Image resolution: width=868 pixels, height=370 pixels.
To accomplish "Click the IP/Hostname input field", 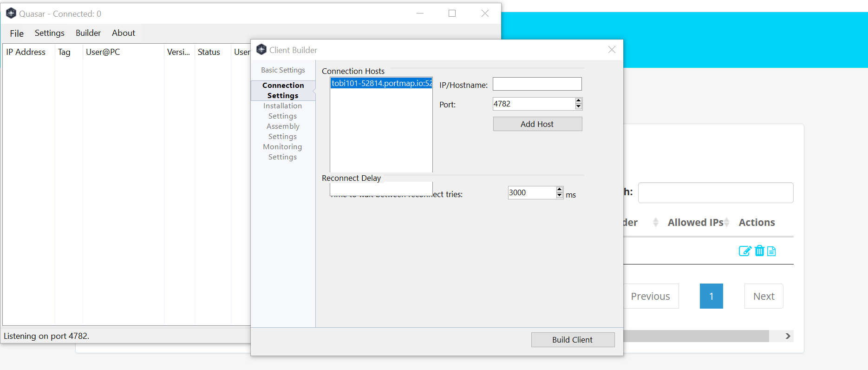I will 537,84.
